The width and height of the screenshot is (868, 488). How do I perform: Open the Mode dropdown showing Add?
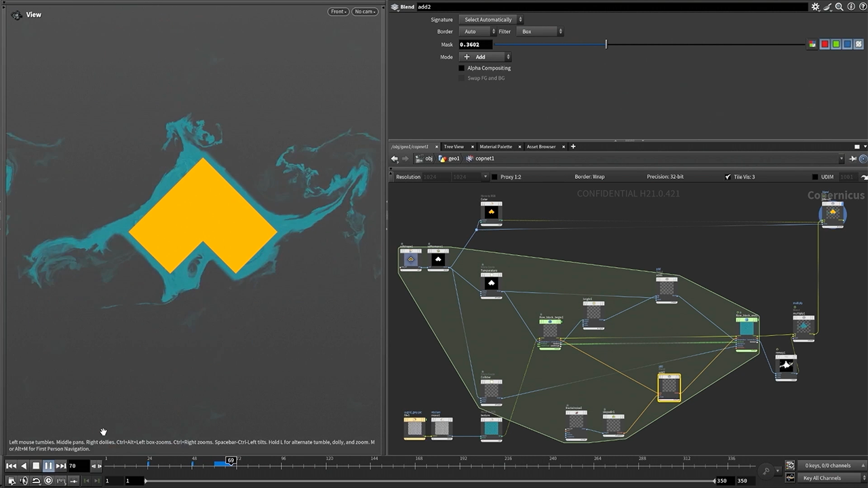click(486, 57)
